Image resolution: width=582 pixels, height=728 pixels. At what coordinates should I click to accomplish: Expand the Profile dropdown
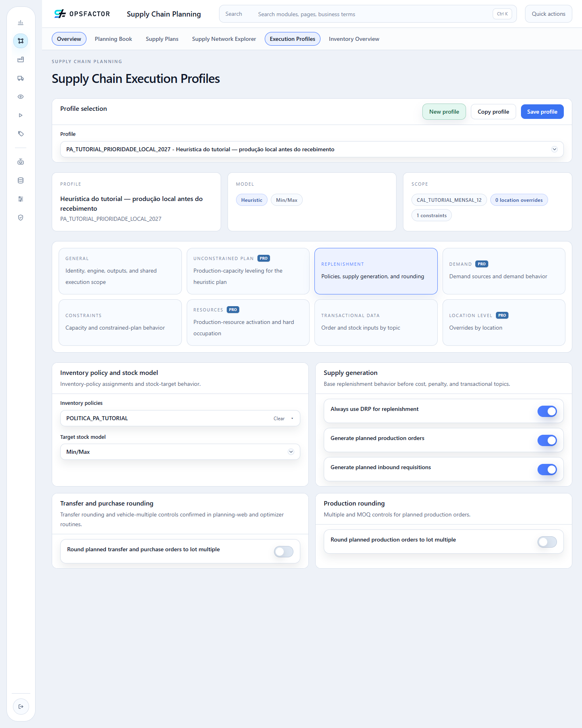tap(312, 149)
